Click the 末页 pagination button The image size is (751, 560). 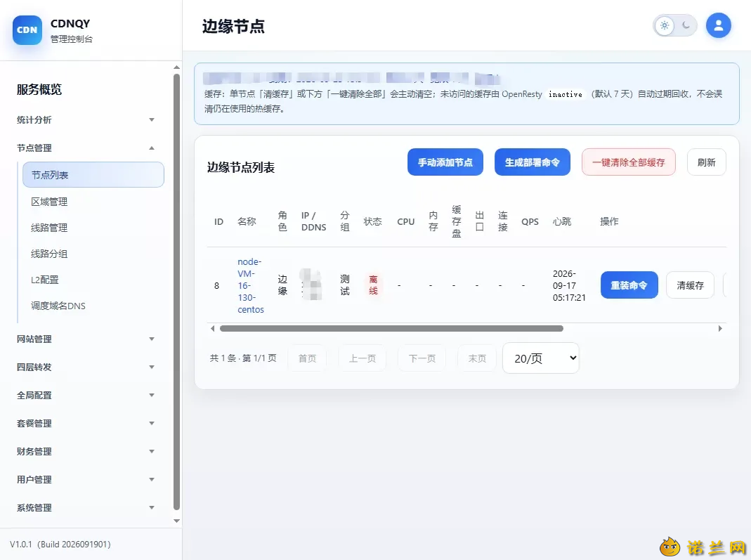coord(477,358)
